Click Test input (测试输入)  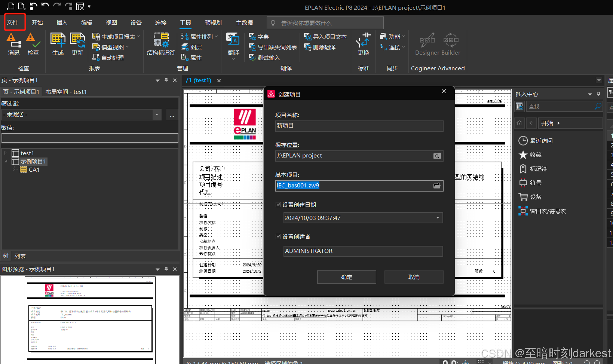tap(264, 58)
